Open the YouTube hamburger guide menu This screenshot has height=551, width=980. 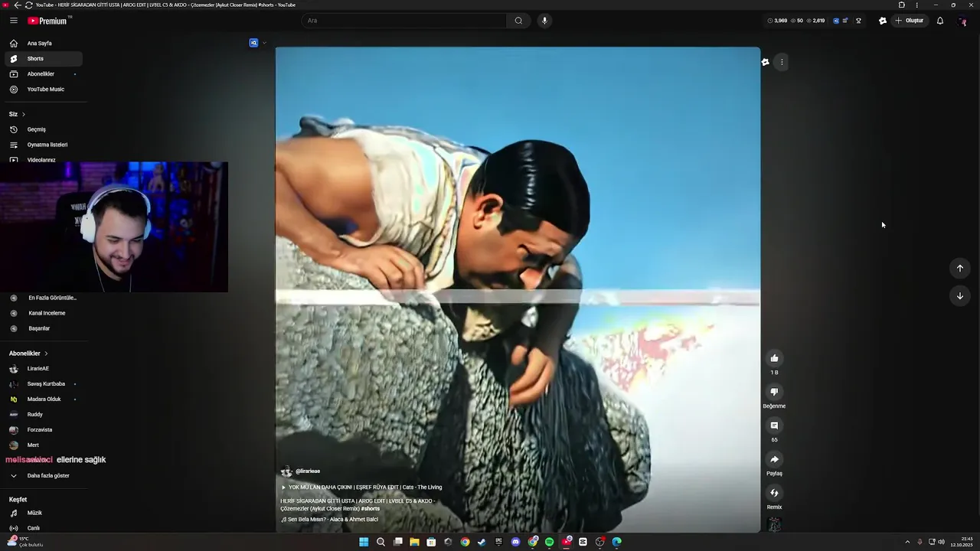pos(13,21)
